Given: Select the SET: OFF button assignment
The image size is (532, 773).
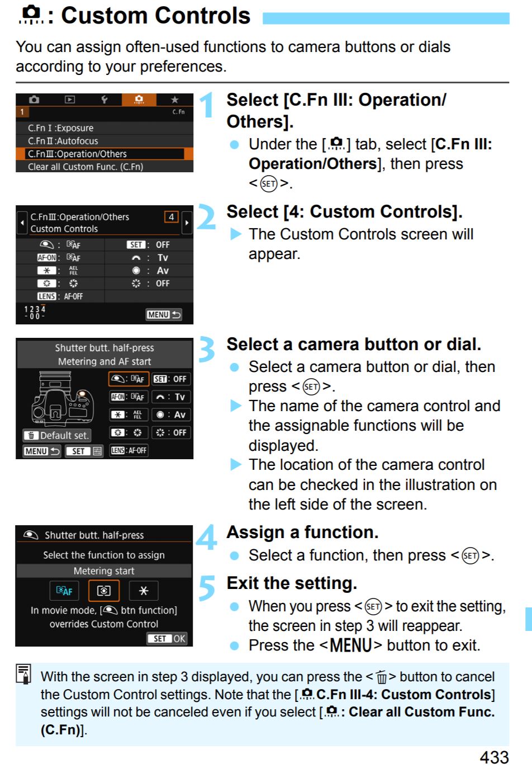Looking at the screenshot, I should (x=170, y=379).
